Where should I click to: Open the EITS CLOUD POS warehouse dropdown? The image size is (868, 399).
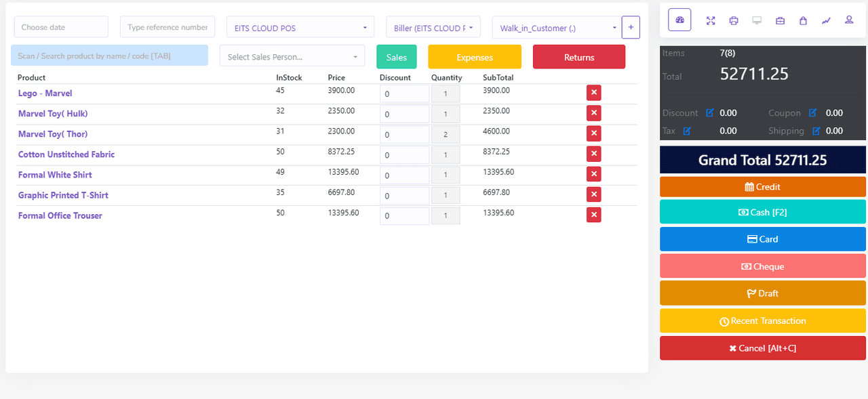[x=300, y=27]
